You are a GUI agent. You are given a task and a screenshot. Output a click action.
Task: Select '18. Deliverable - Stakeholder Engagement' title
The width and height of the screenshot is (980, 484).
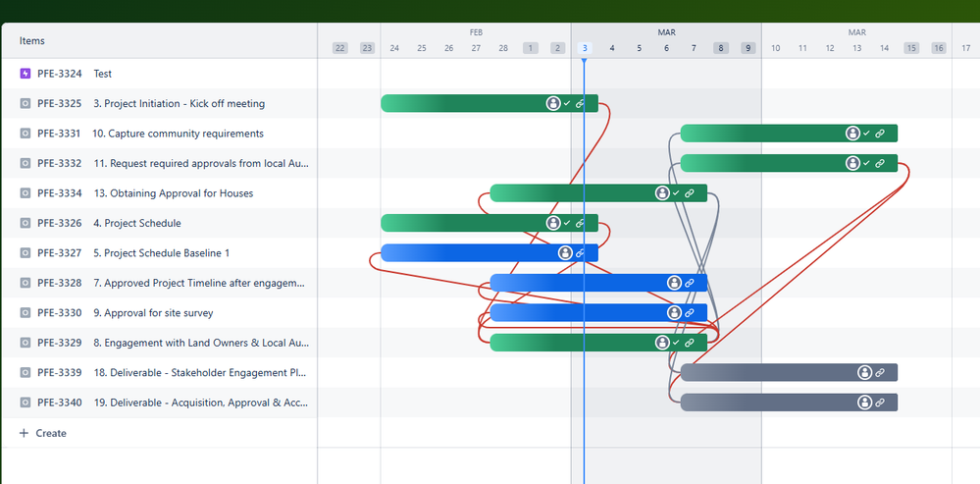click(201, 373)
